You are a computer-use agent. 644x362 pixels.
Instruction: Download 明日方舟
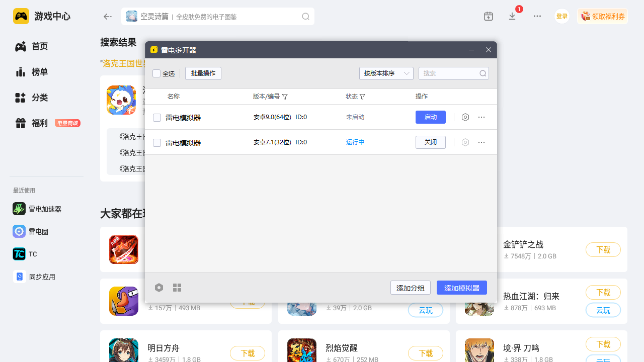click(248, 353)
